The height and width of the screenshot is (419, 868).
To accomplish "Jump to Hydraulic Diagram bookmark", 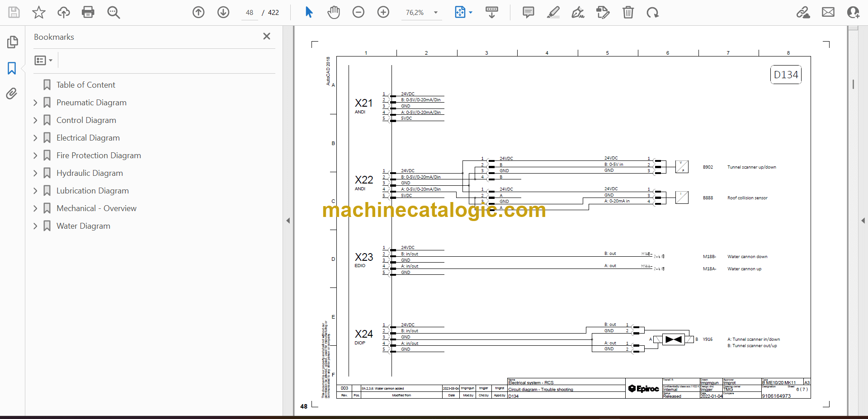I will tap(90, 173).
